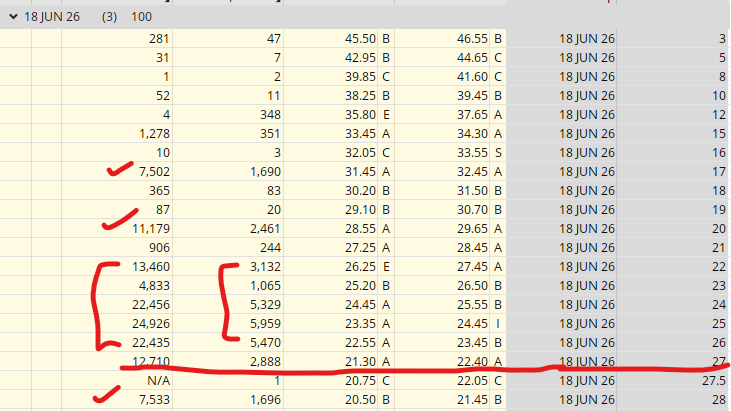Select ask 33.55 in strike 16 row
Image resolution: width=731 pixels, height=411 pixels.
(472, 153)
